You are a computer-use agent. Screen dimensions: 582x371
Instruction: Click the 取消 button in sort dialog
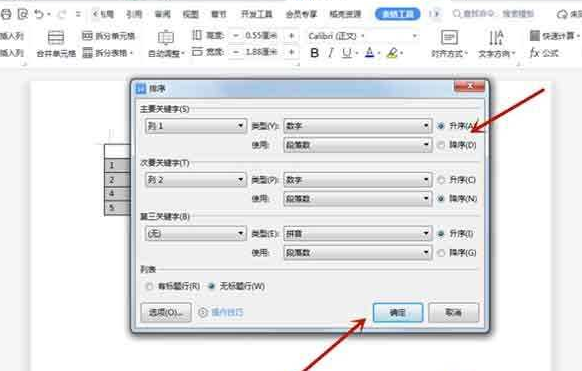(454, 312)
